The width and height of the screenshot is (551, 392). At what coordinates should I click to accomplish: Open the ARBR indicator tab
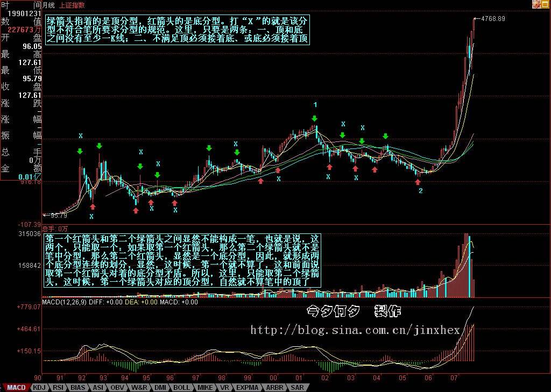click(274, 387)
